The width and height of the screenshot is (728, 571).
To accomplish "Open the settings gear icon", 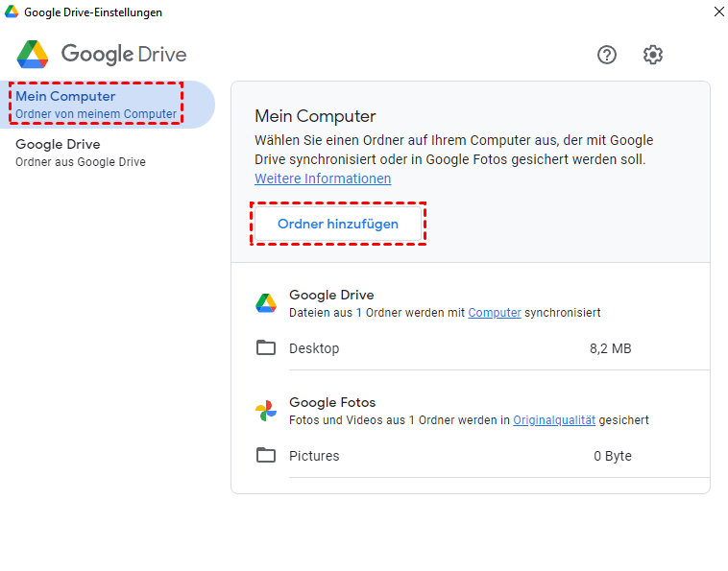I will point(653,55).
